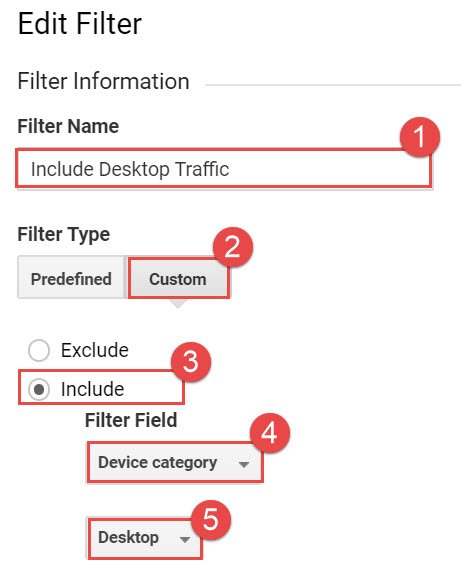Click the Filter Name text field

click(x=224, y=169)
